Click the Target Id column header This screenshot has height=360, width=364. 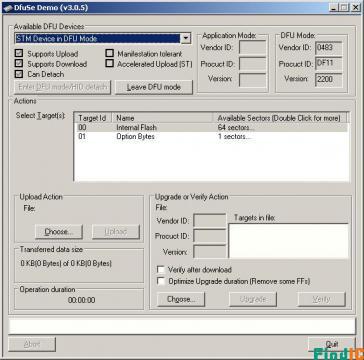click(x=93, y=118)
